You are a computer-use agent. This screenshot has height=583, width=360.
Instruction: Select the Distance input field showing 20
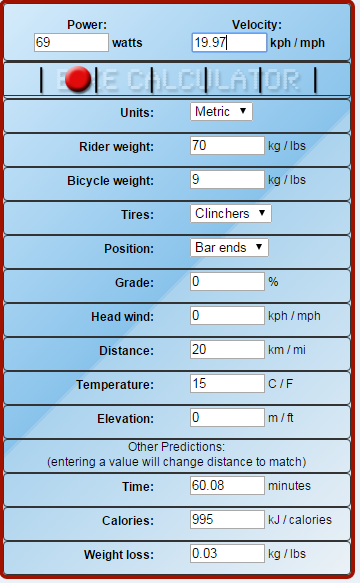[227, 350]
